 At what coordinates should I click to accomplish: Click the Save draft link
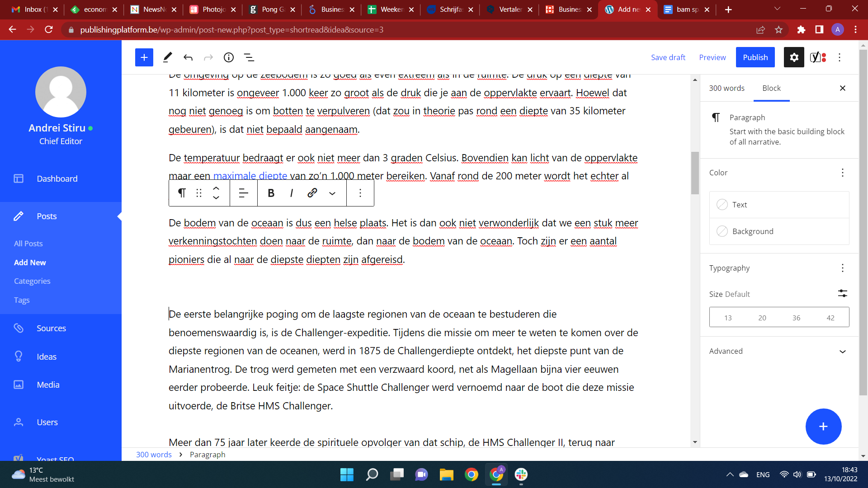[668, 57]
